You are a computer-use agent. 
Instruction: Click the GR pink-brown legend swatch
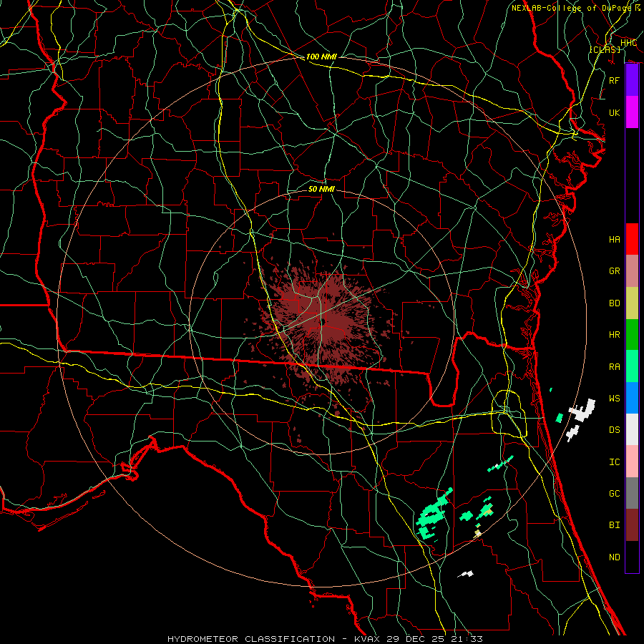pos(632,270)
